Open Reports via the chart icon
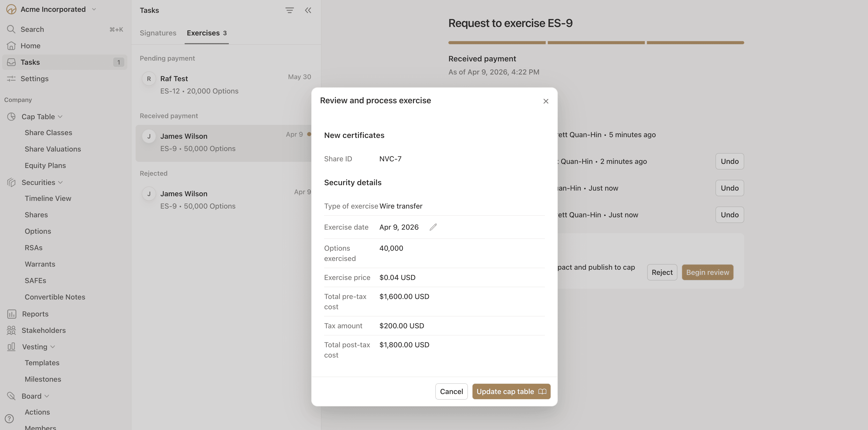868x430 pixels. tap(12, 314)
